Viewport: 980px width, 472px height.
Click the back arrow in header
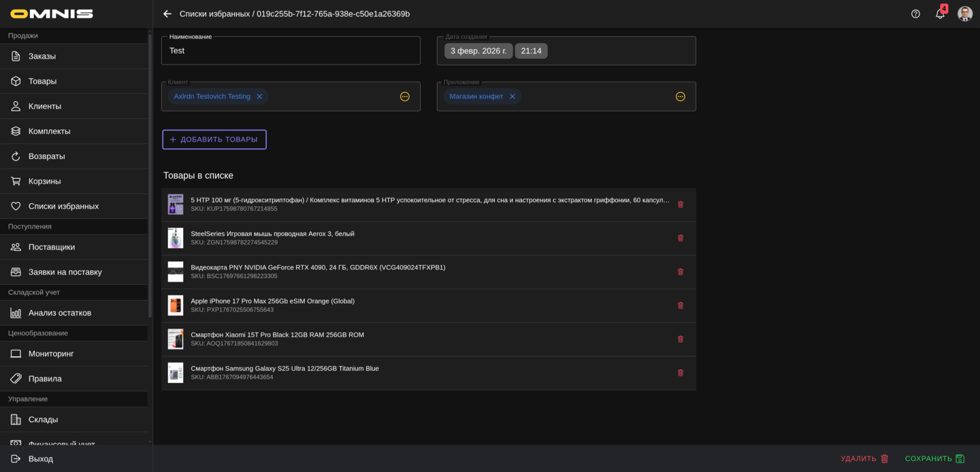click(167, 14)
